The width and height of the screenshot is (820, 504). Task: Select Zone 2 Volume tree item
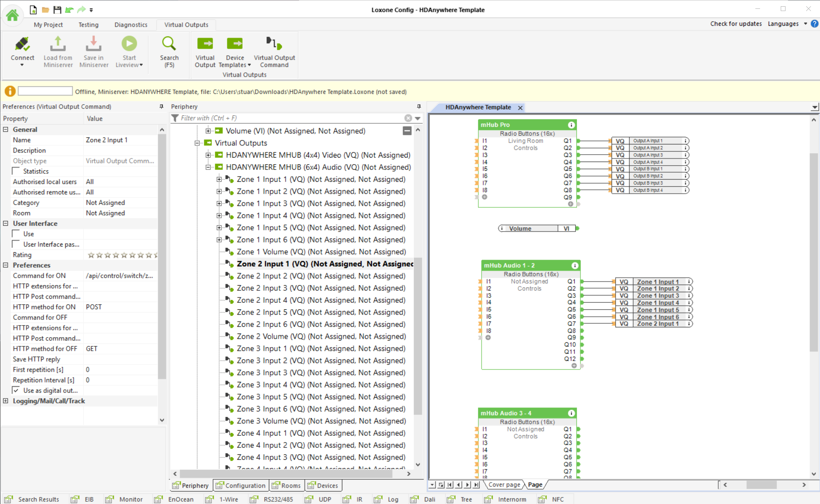(x=321, y=336)
